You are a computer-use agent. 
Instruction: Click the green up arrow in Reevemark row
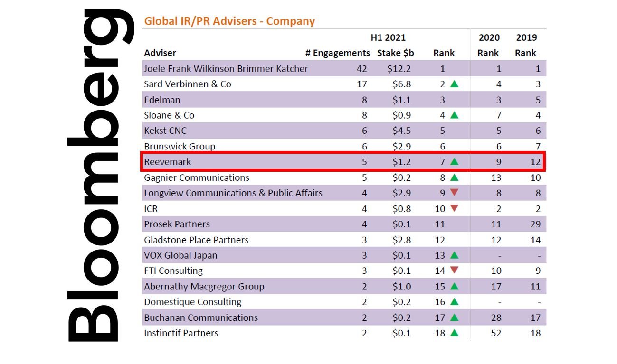point(454,161)
